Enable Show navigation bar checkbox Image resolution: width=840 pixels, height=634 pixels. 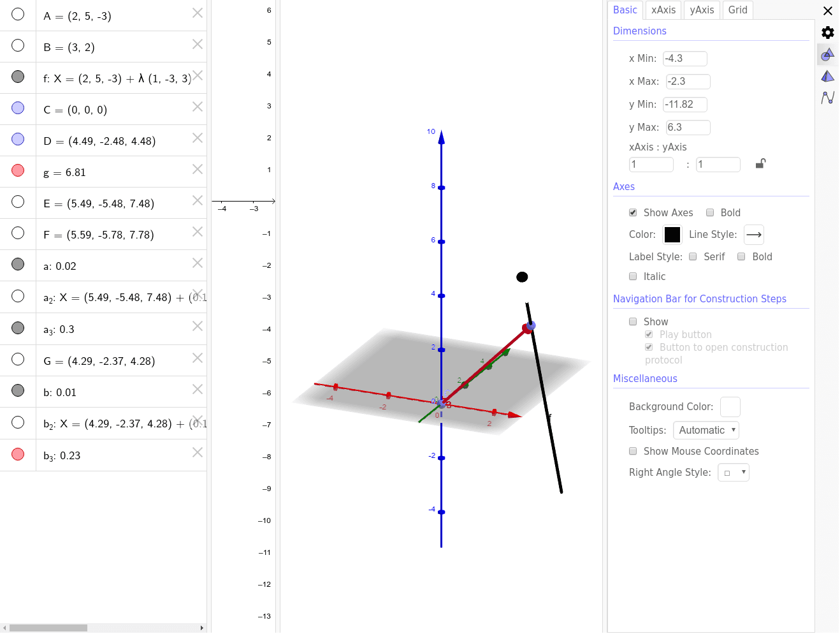pyautogui.click(x=633, y=321)
